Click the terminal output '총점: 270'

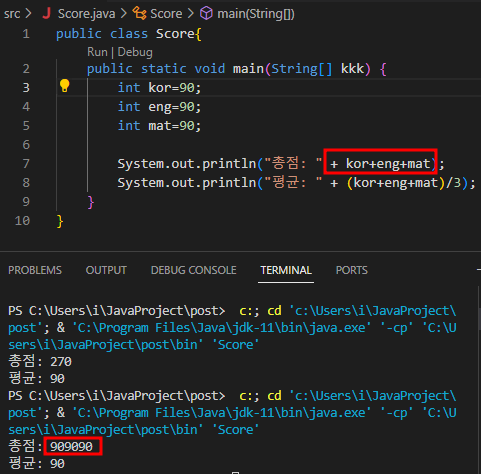click(x=40, y=361)
